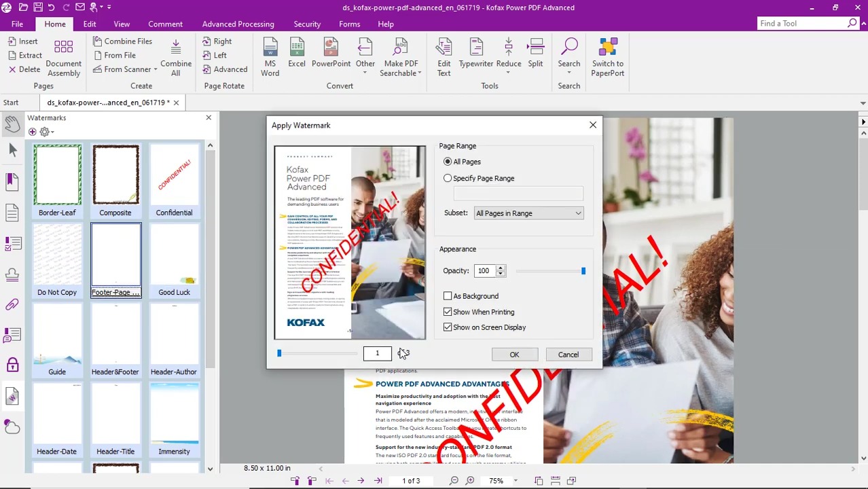Enable the As Background checkbox
This screenshot has width=868, height=489.
click(x=448, y=296)
